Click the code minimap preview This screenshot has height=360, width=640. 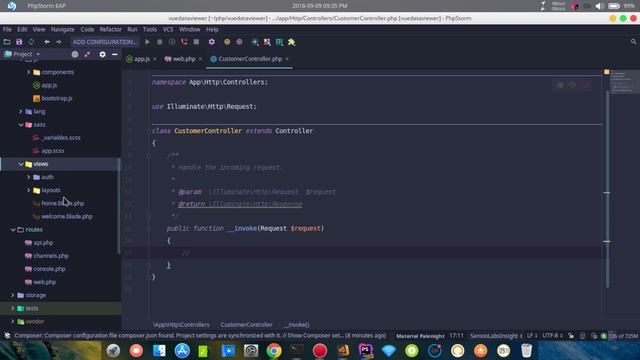click(624, 81)
